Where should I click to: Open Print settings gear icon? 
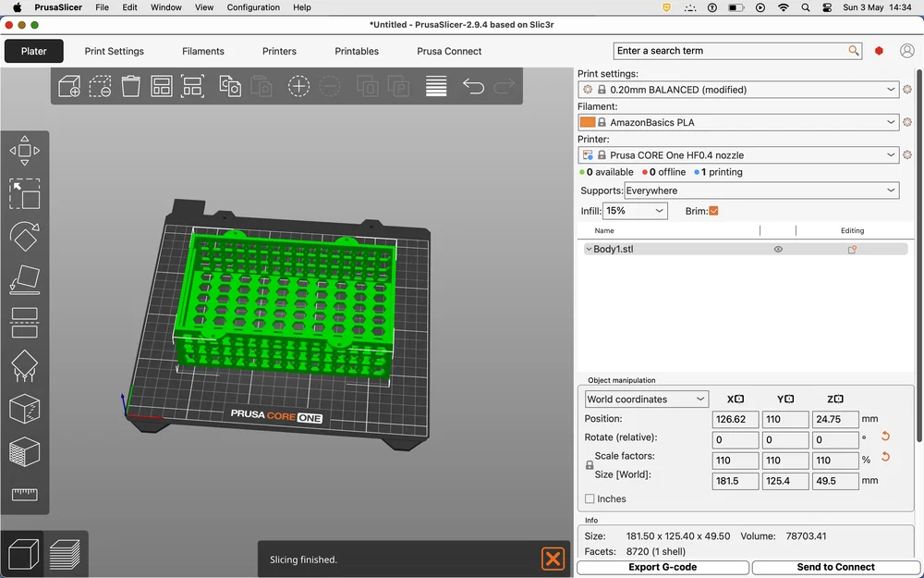pyautogui.click(x=907, y=90)
